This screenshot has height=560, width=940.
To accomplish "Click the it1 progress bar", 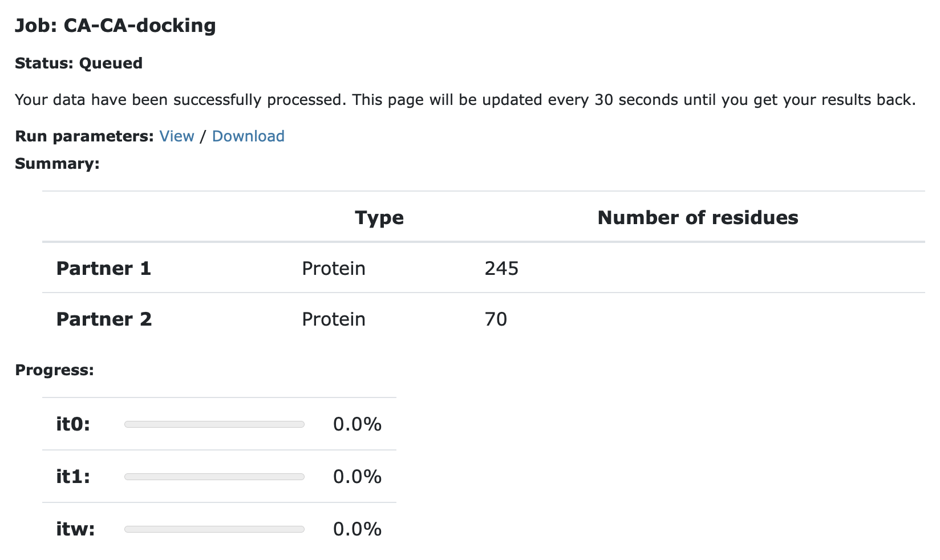I will coord(214,477).
